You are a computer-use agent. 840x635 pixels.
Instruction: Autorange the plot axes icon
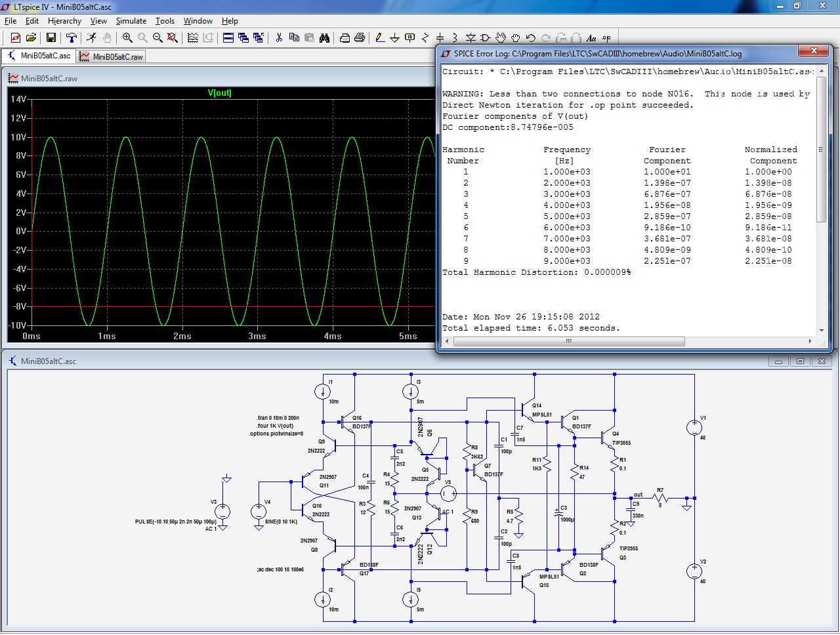tap(193, 38)
